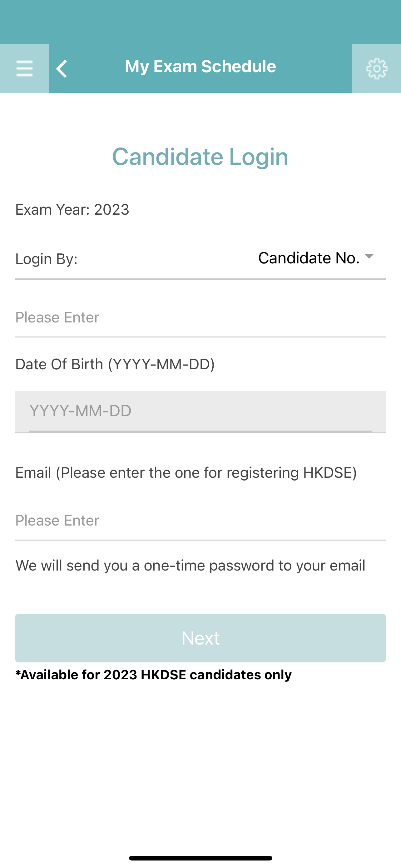Focus the candidate number Please Enter field
This screenshot has height=868, width=401.
click(x=200, y=317)
